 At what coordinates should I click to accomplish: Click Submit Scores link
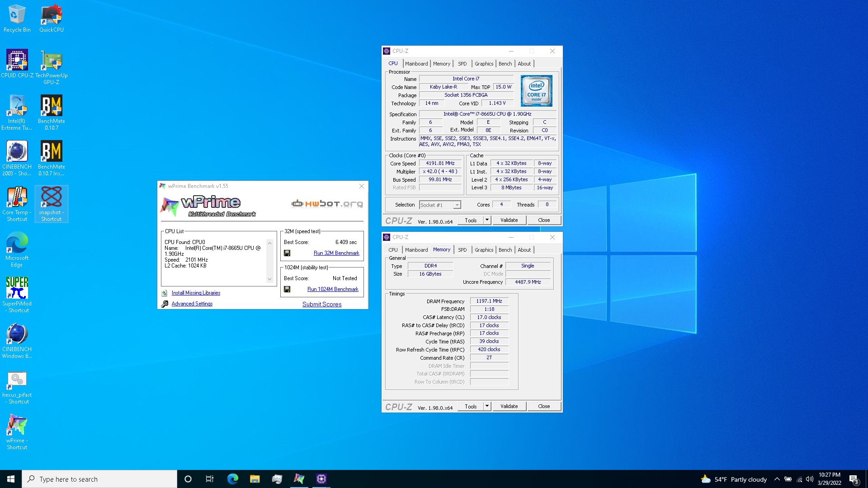tap(322, 304)
